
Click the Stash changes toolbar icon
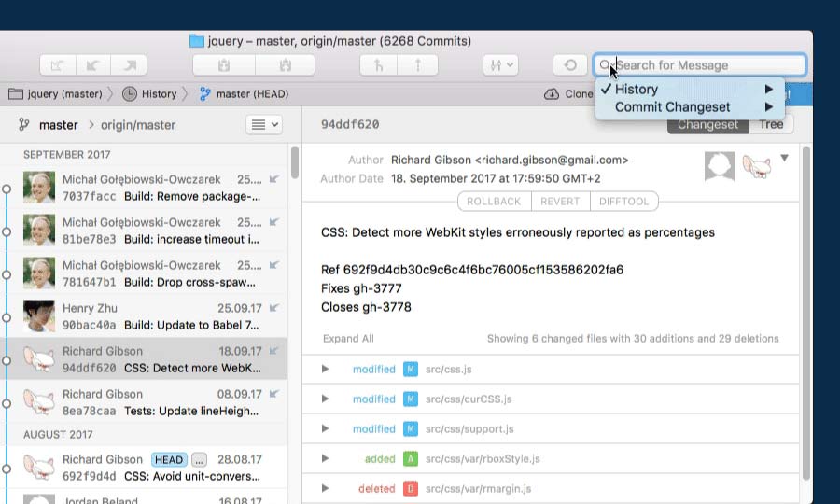click(224, 65)
